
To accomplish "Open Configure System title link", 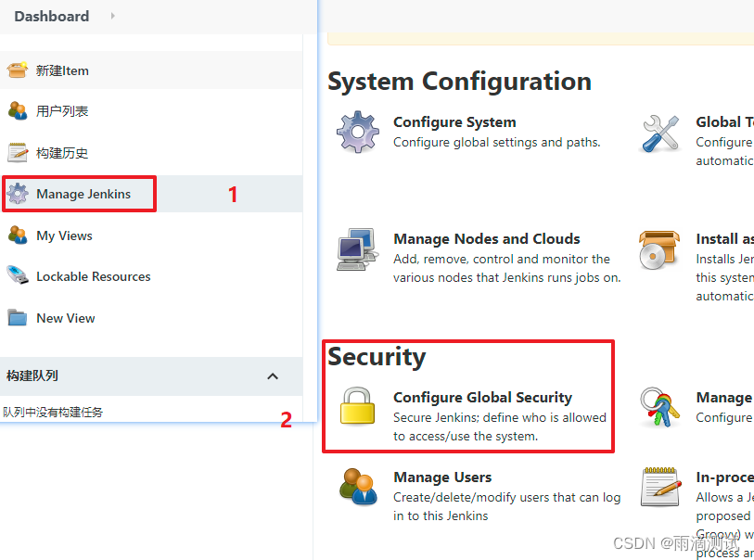I will 454,122.
